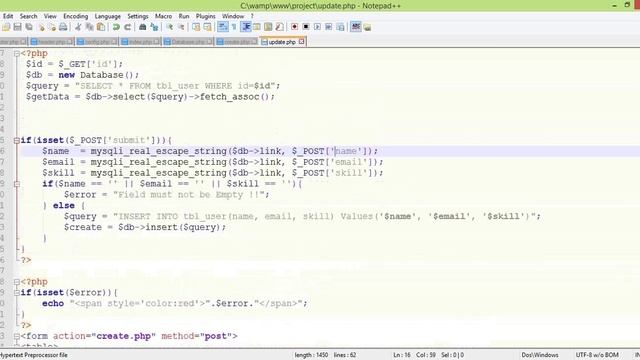Collapse the second <?php block fold marker
This screenshot has width=640, height=360.
(17, 282)
